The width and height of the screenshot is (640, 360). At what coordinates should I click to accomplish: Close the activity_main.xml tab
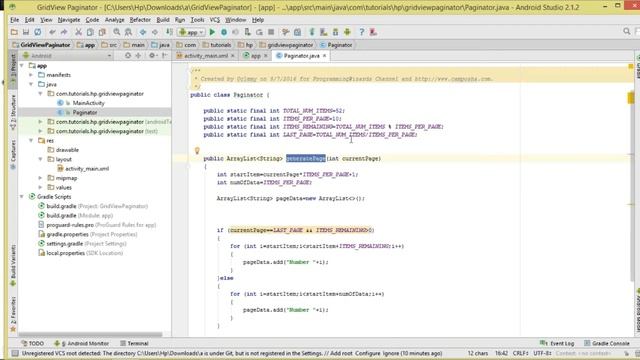point(233,56)
